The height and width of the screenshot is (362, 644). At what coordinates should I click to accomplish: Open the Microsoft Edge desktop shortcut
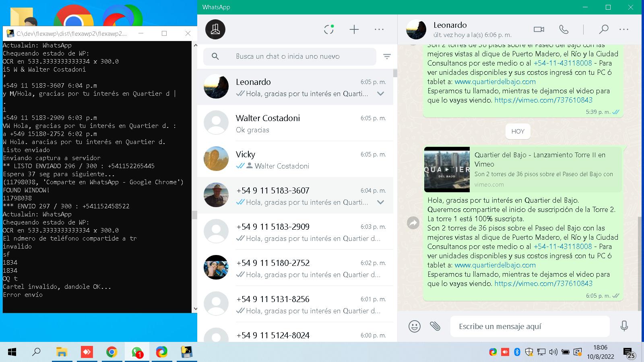tap(122, 15)
